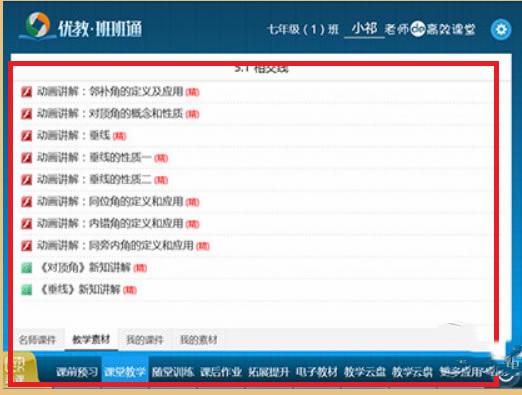The image size is (522, 395).
Task: Click green icon beside 《对顶角》新知讲解
Action: [27, 268]
